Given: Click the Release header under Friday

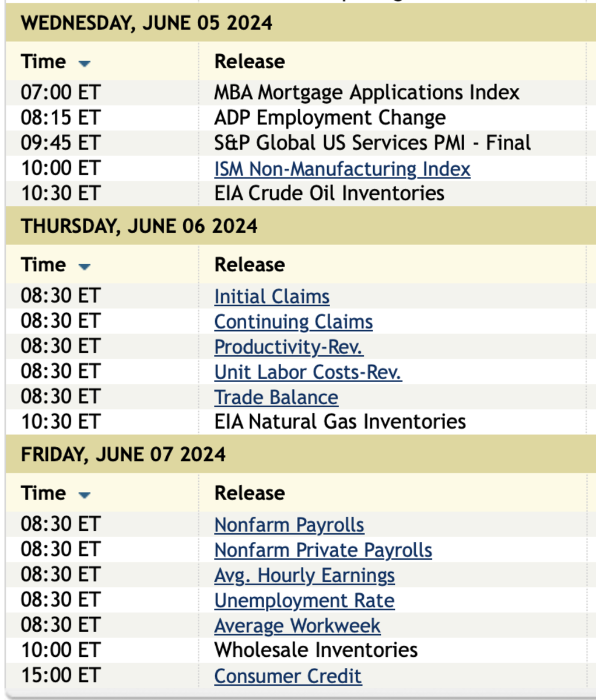Looking at the screenshot, I should [x=250, y=493].
